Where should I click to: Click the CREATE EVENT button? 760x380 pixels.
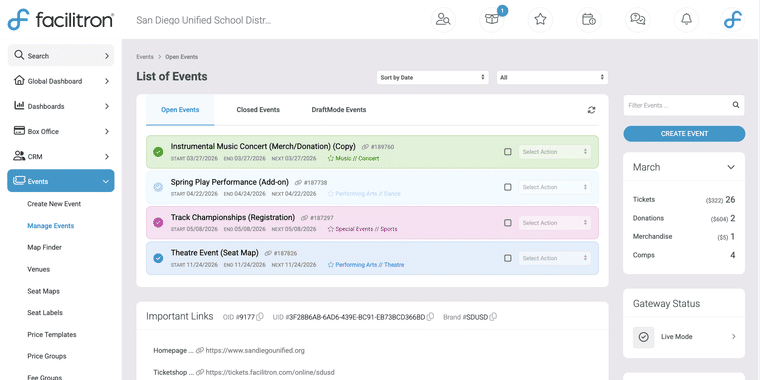click(x=684, y=134)
